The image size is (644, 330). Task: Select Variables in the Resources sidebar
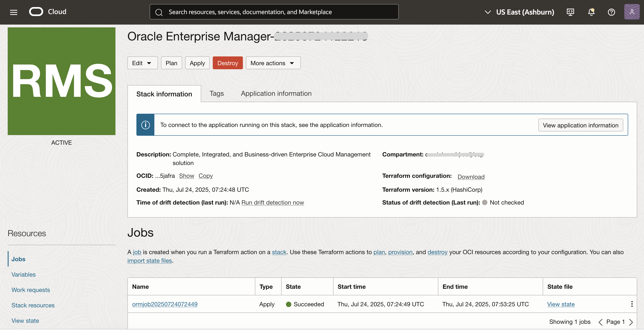pyautogui.click(x=24, y=274)
